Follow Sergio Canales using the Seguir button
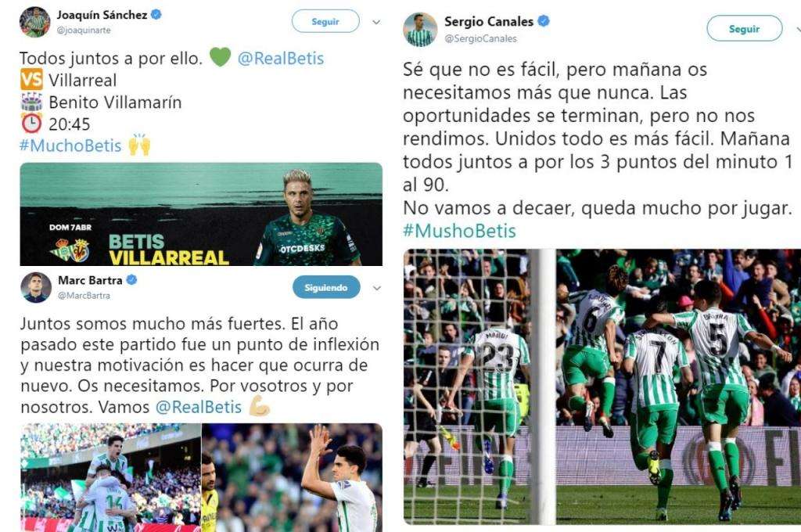801x532 pixels. click(x=745, y=29)
